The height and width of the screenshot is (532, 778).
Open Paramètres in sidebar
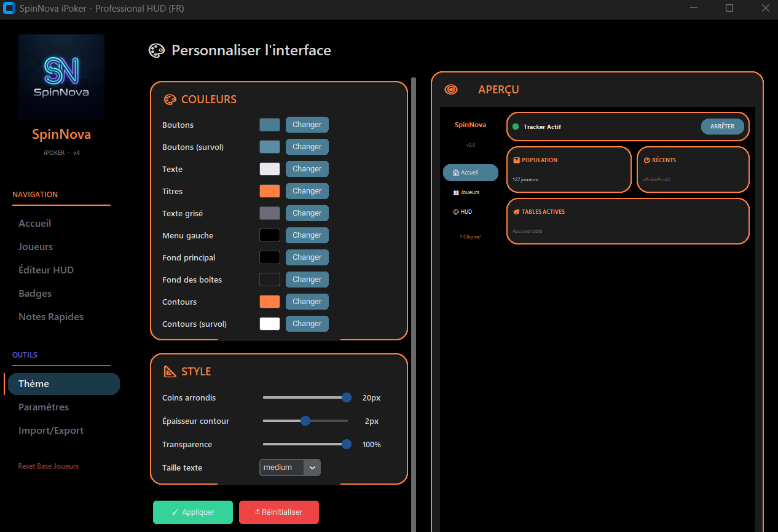44,407
